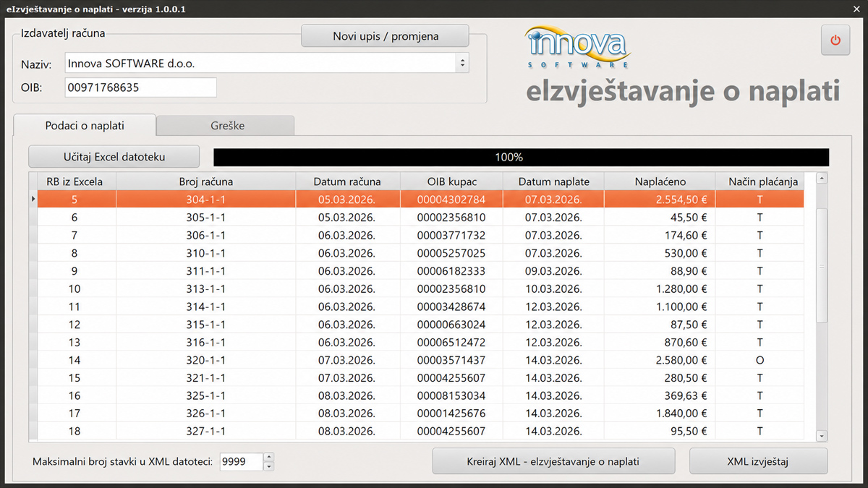
Task: Click amount 1.840,00 € cell
Action: pyautogui.click(x=660, y=414)
